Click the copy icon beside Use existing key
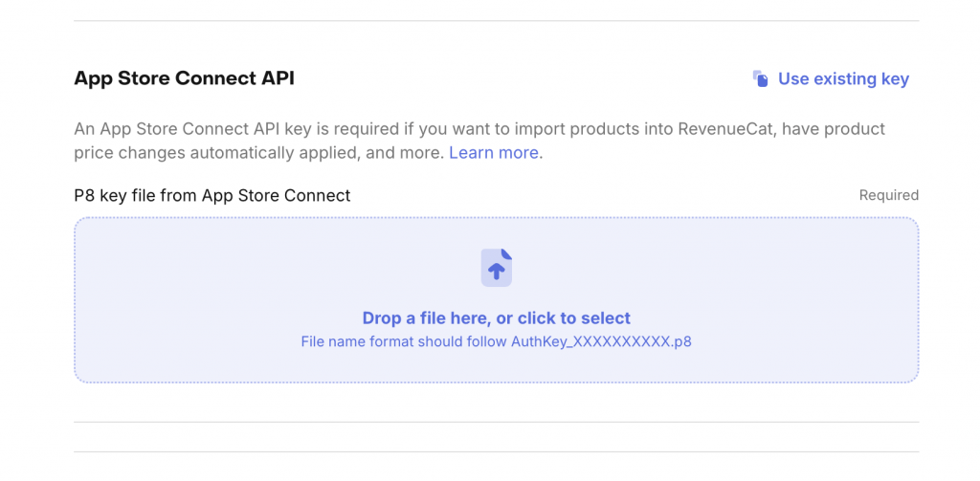 pyautogui.click(x=761, y=78)
